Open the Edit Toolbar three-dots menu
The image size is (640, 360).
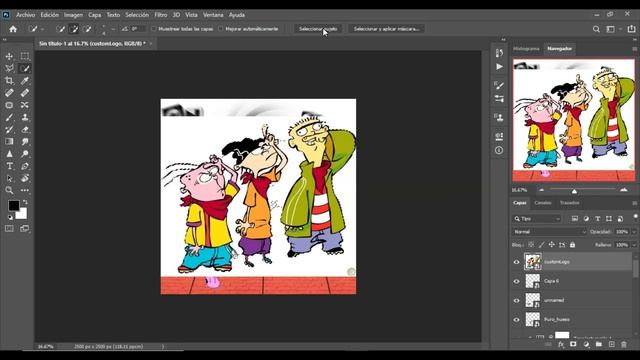(x=24, y=190)
